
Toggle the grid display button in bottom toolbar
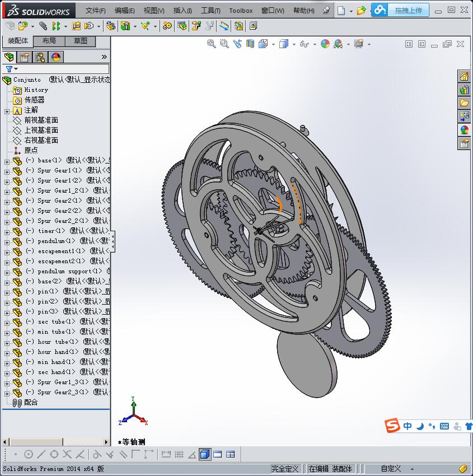(179, 455)
